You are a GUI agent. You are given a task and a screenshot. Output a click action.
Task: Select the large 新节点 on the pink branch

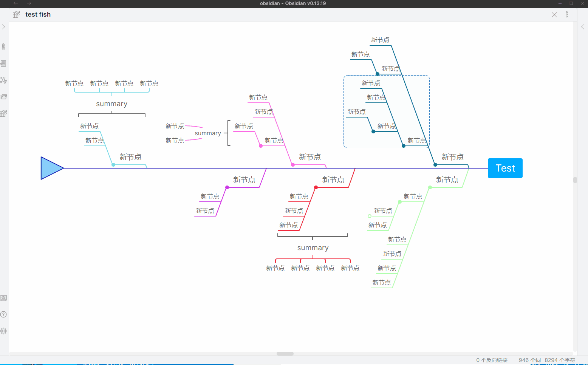[x=310, y=157]
